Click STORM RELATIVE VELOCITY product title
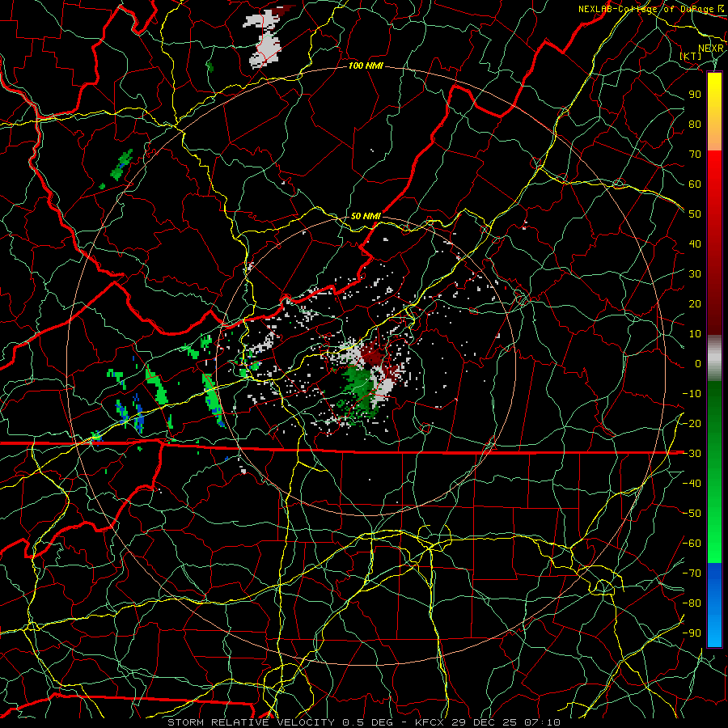Viewport: 728px width, 728px height. [x=251, y=722]
